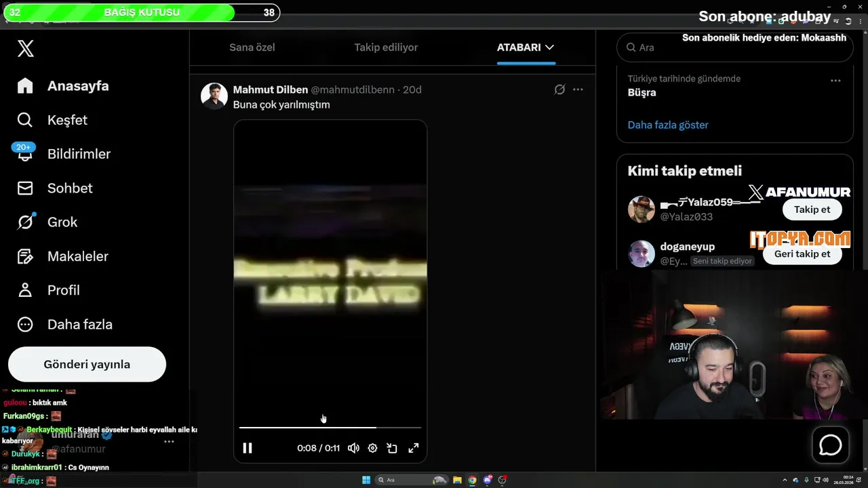The image size is (868, 488).
Task: Open more options on Mahmut Dilben post
Action: click(x=578, y=89)
